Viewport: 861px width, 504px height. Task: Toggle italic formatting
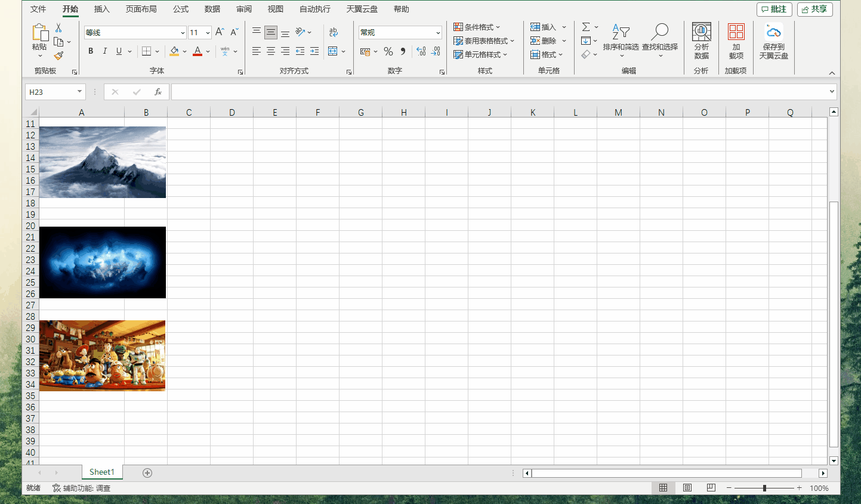point(105,51)
